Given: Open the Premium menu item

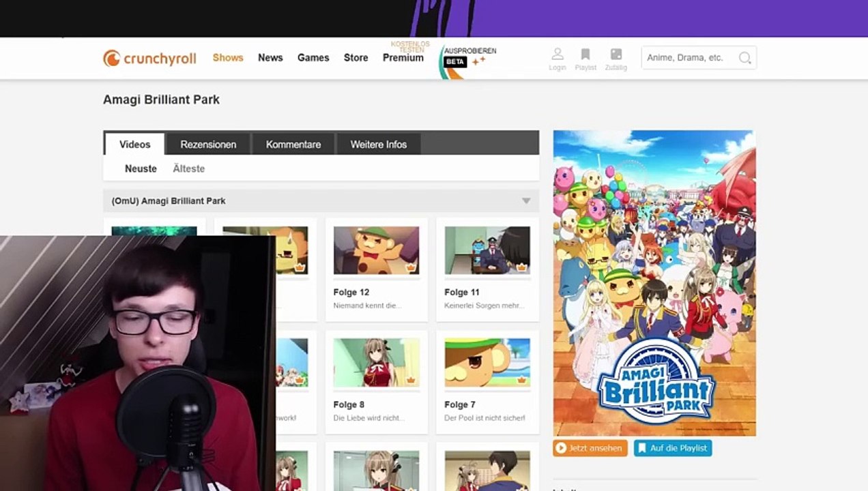Looking at the screenshot, I should [403, 58].
